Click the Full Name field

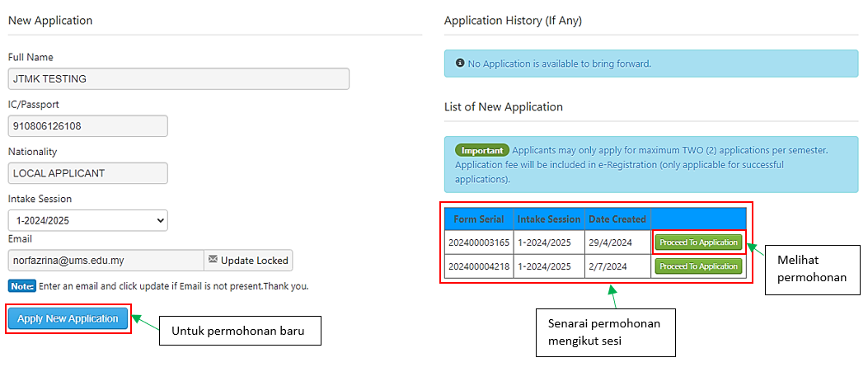click(178, 78)
